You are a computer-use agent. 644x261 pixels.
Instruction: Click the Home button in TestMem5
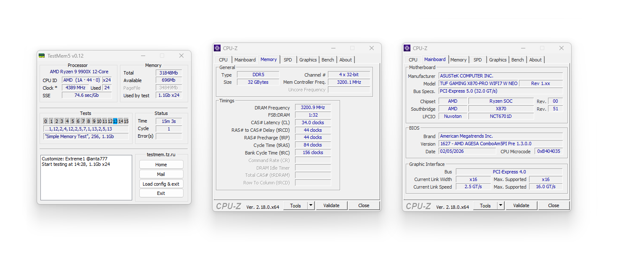point(161,164)
